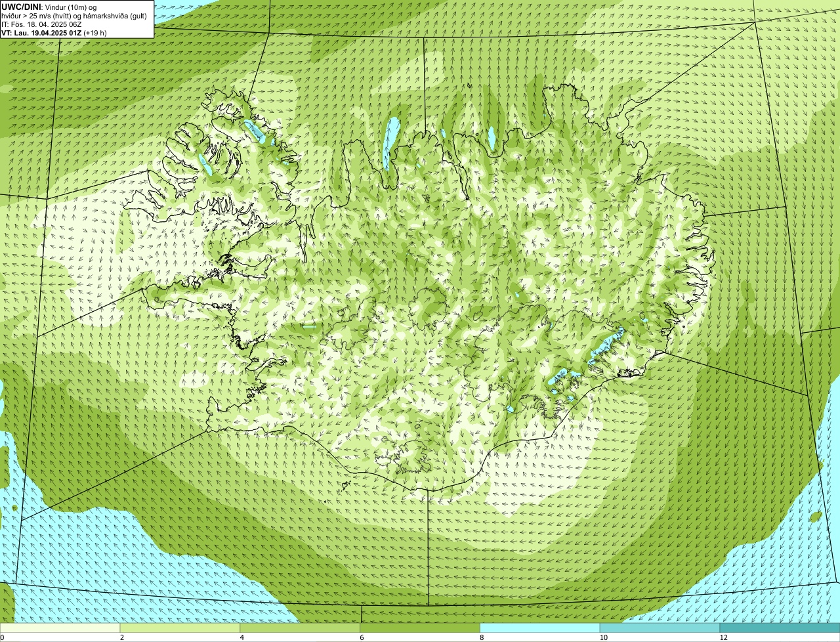Click the '6' tick label on the scale
Viewport: 840px width, 642px height.
pos(362,637)
